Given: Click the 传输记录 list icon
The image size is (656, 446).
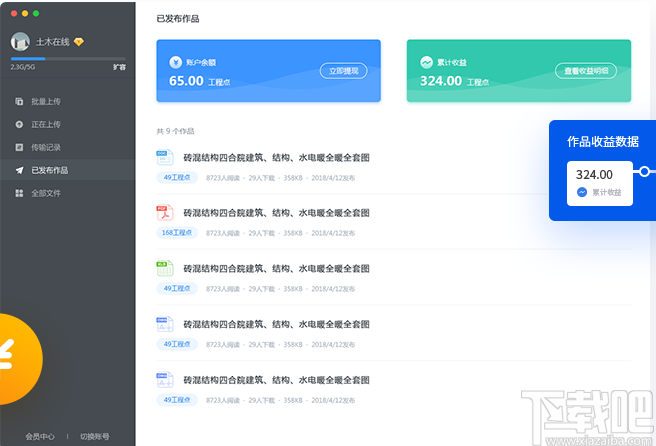Looking at the screenshot, I should coord(19,147).
